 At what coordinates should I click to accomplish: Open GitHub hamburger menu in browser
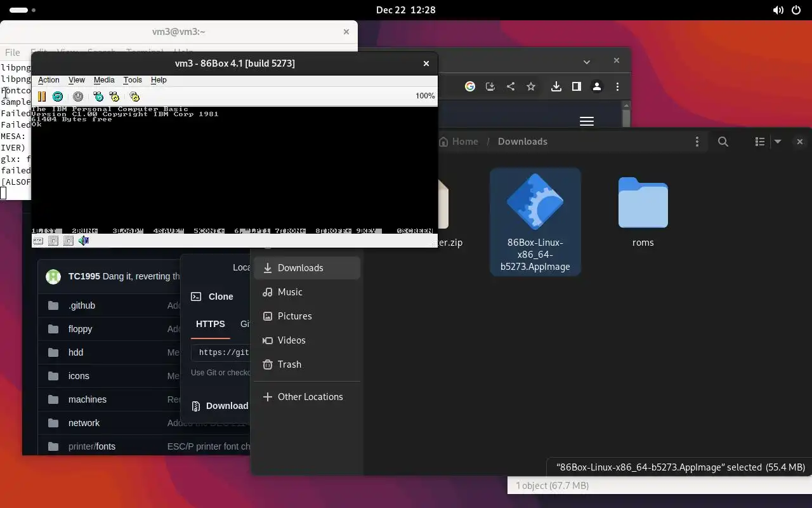(x=587, y=121)
